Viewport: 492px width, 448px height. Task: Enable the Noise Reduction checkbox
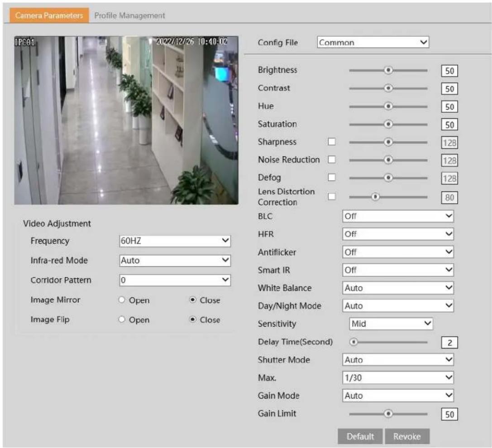coord(332,159)
